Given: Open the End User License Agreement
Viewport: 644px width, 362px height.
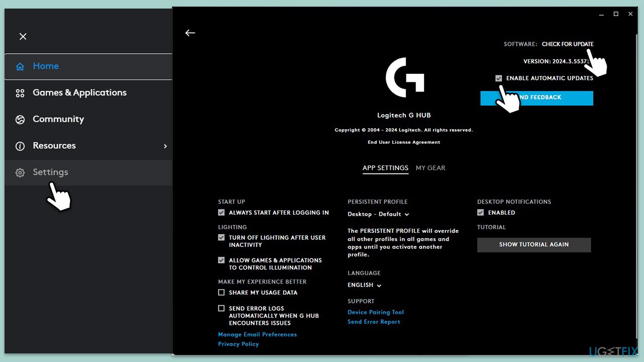Looking at the screenshot, I should pyautogui.click(x=404, y=142).
